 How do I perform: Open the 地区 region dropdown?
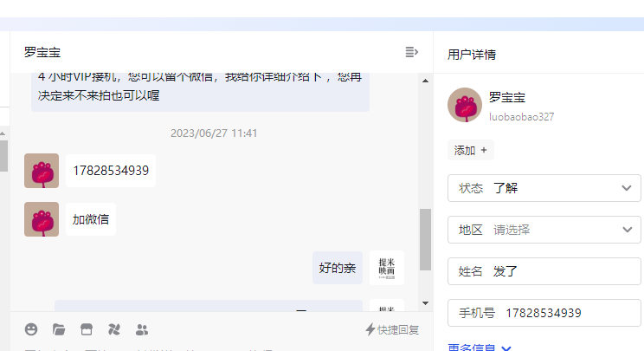tap(544, 230)
